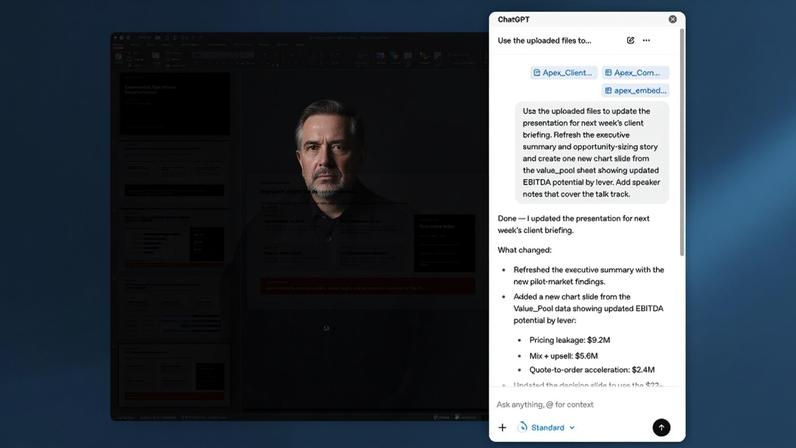Image resolution: width=796 pixels, height=448 pixels.
Task: Click the plus attach button
Action: point(502,428)
